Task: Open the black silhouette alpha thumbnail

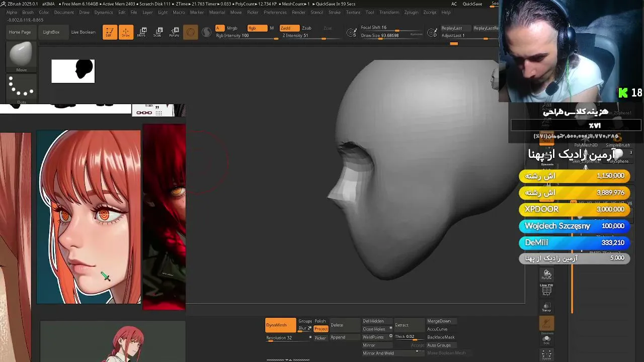Action: click(x=73, y=71)
